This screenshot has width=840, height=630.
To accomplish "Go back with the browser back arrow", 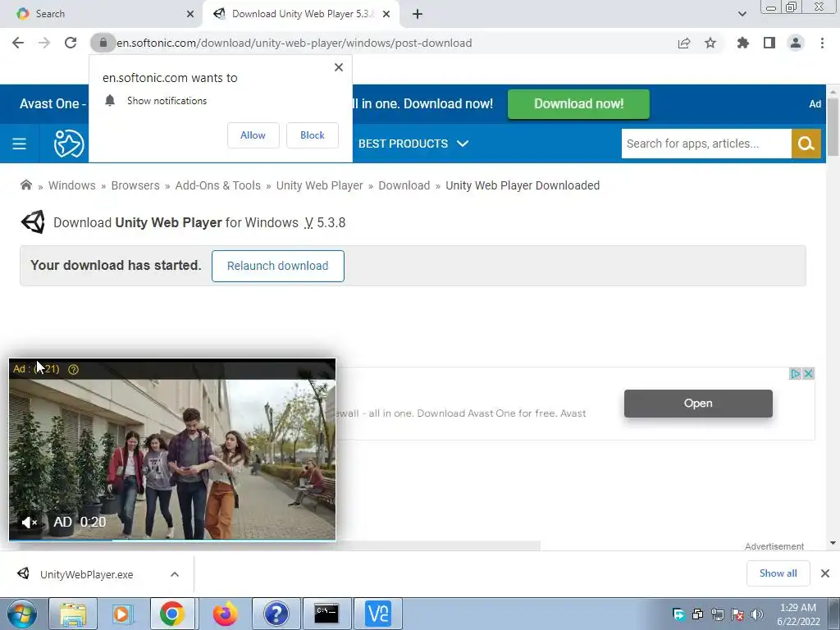I will tap(18, 43).
